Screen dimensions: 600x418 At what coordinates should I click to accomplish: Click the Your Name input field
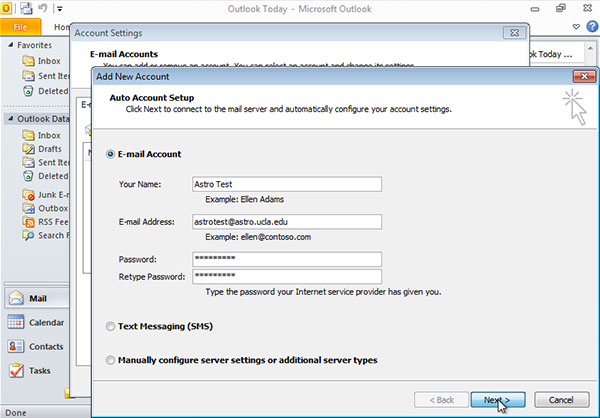[x=287, y=184]
